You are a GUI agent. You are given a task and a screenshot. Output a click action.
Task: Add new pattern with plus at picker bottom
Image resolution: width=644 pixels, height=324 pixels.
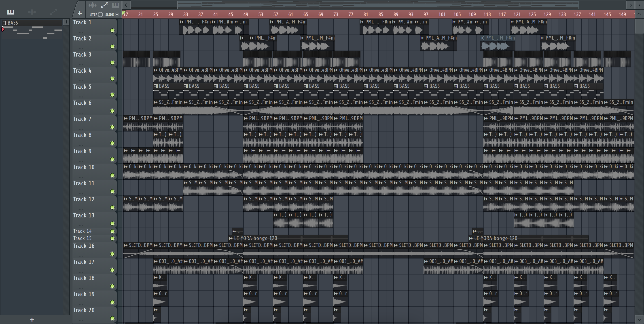pos(32,320)
